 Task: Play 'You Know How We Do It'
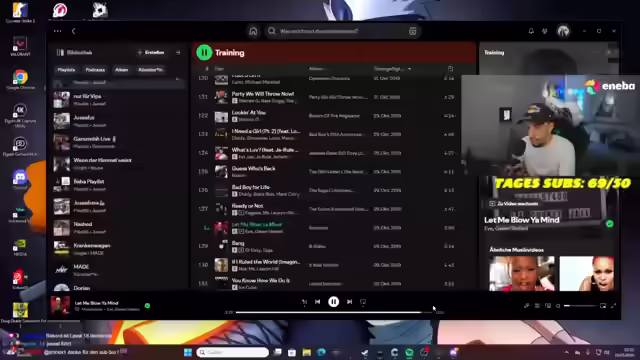(334, 283)
